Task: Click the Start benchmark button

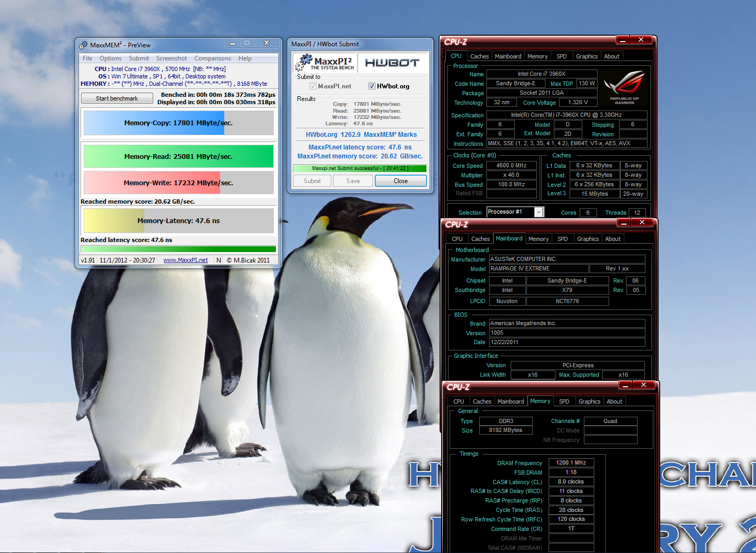Action: coord(117,98)
